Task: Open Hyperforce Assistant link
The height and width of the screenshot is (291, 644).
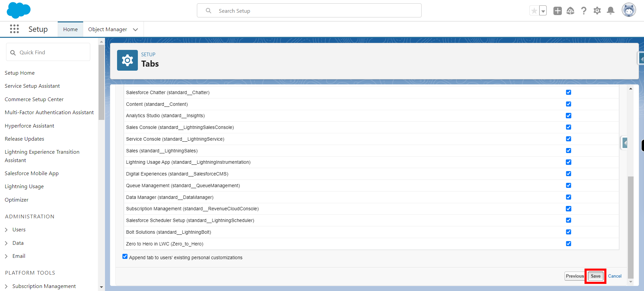Action: 30,126
